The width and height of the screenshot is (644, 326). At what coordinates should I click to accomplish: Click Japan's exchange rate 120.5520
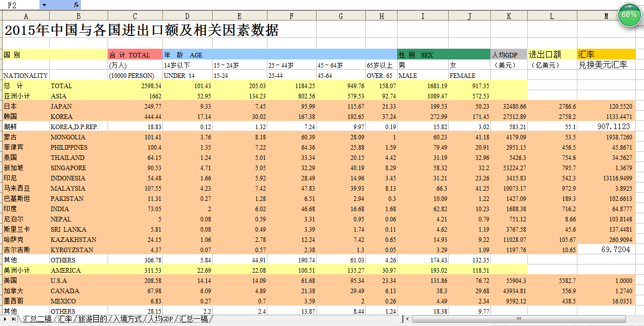607,106
